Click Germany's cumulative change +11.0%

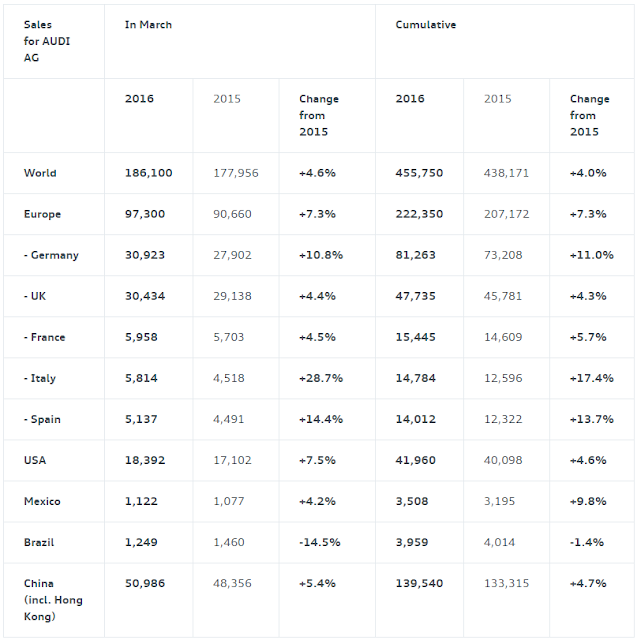pos(592,255)
